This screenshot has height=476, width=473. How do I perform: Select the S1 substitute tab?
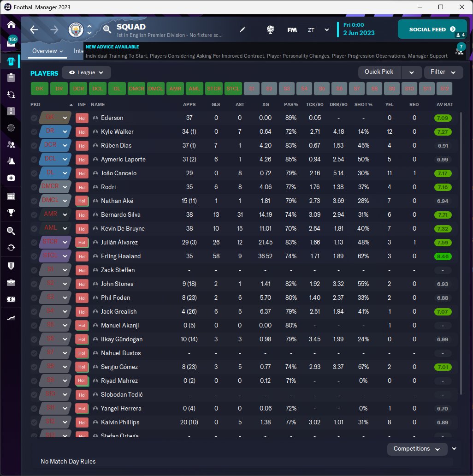point(252,89)
